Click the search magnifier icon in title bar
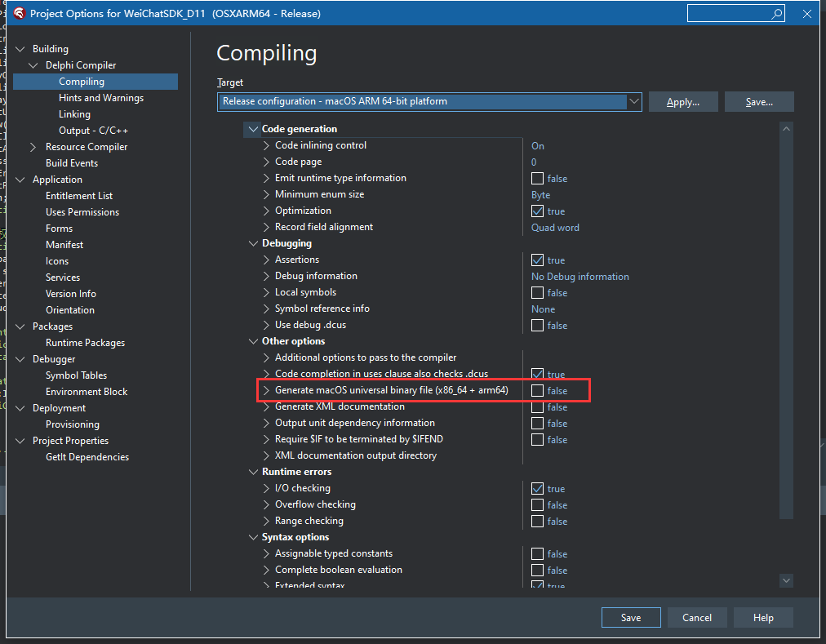This screenshot has height=644, width=826. click(x=776, y=14)
